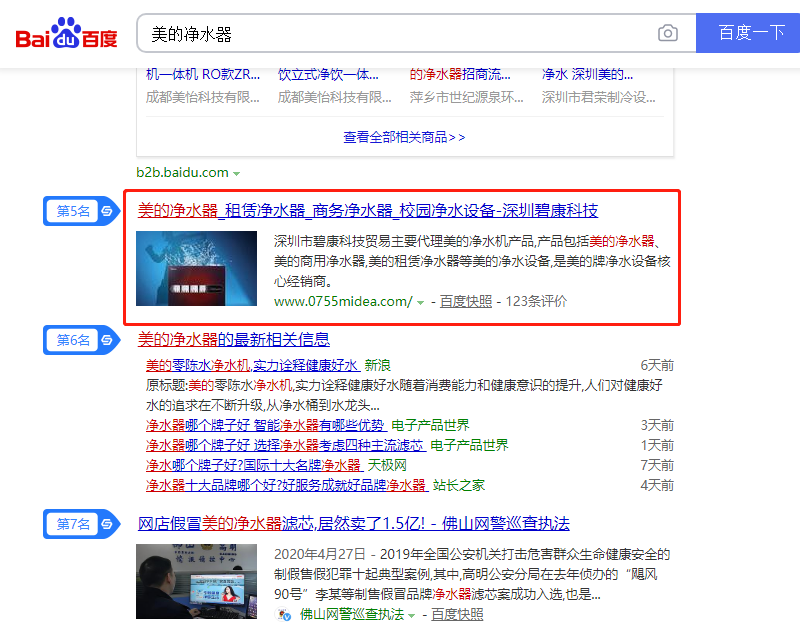800x631 pixels.
Task: Click 佛山网警巡查执法 verified avatar icon
Action: click(x=283, y=615)
